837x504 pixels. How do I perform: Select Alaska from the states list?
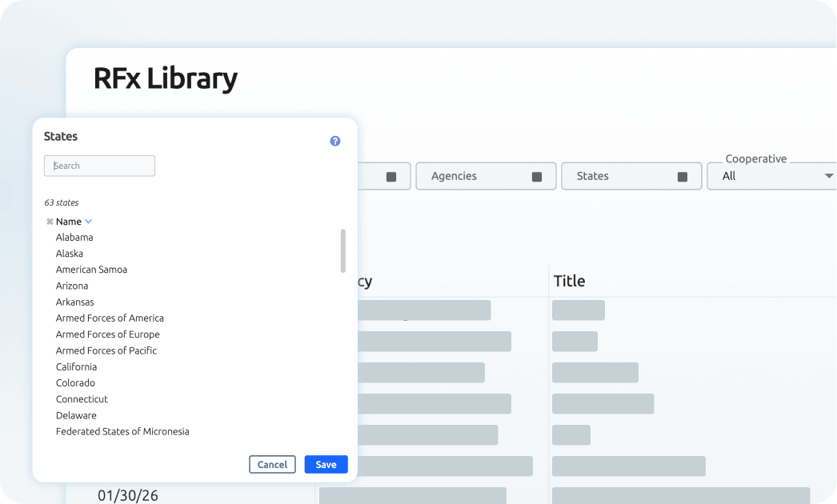click(x=70, y=254)
